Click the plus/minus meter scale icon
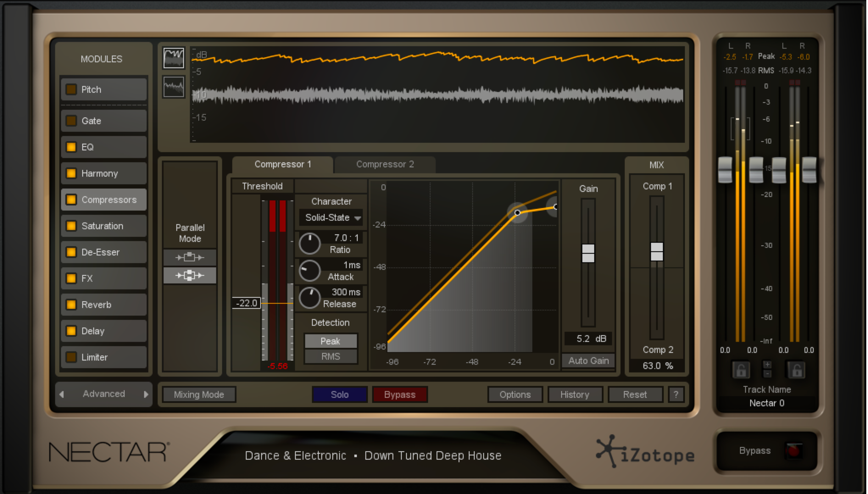Viewport: 868px width, 494px height. 768,369
